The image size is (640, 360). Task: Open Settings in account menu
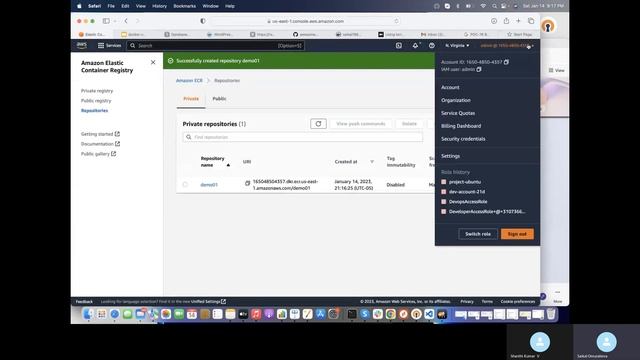point(451,156)
